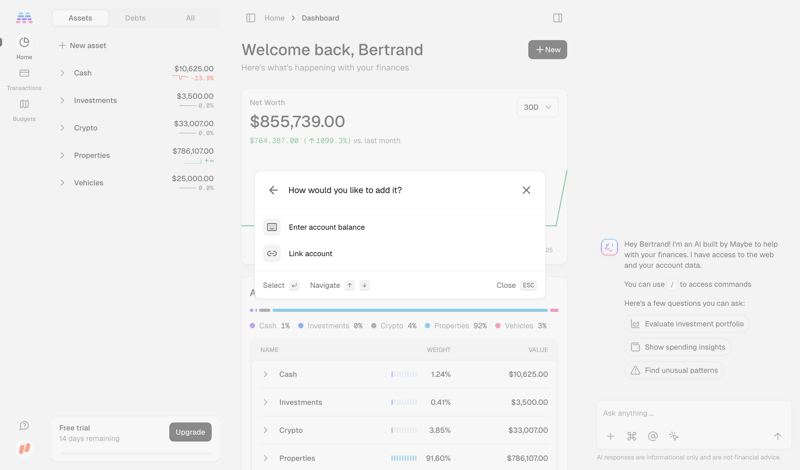Click the Crypto 3.85% weight cell
Screen dimensions: 800x470
(440, 430)
